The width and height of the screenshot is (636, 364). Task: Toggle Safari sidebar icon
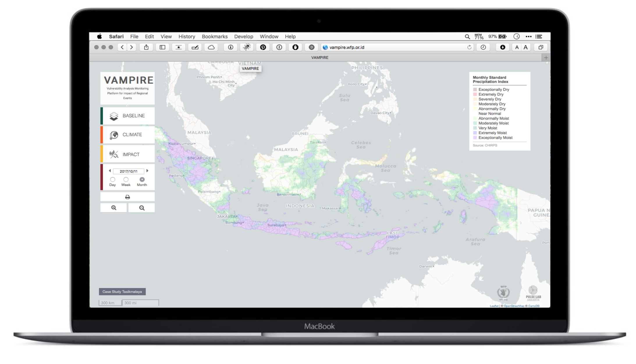pos(162,47)
